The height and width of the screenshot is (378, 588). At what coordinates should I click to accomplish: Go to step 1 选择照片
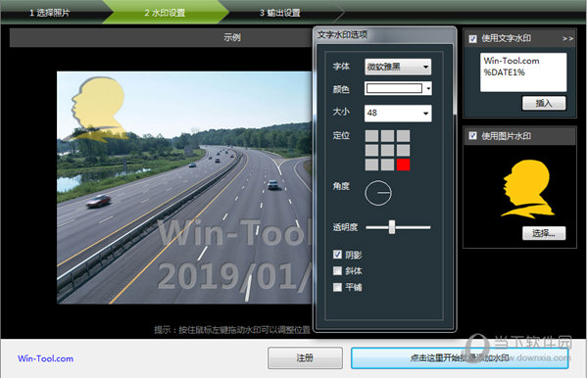tap(50, 13)
